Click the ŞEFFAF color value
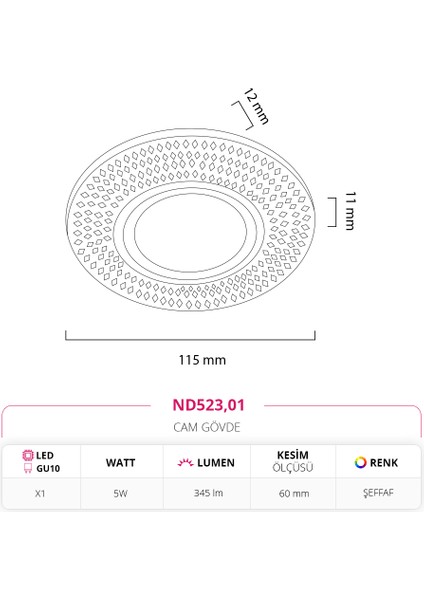The width and height of the screenshot is (424, 600). [x=378, y=493]
